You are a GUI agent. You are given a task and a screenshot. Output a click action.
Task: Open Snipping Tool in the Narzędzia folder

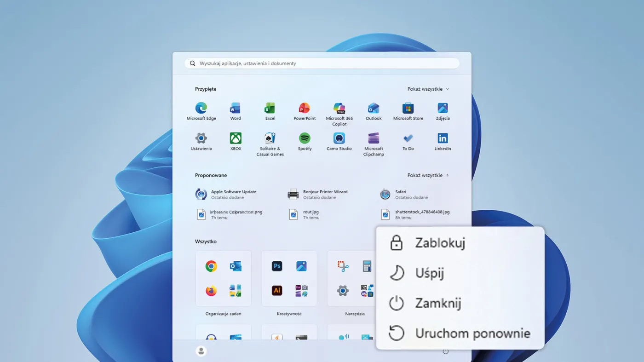(343, 266)
